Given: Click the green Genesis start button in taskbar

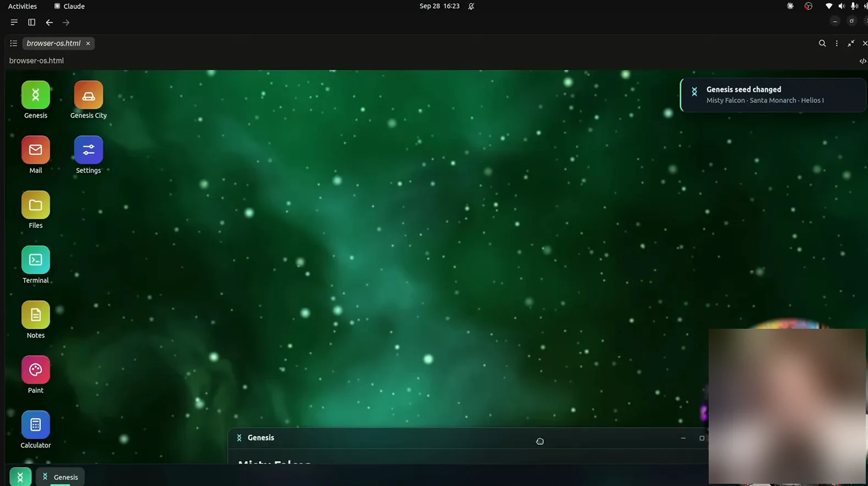Looking at the screenshot, I should 20,477.
